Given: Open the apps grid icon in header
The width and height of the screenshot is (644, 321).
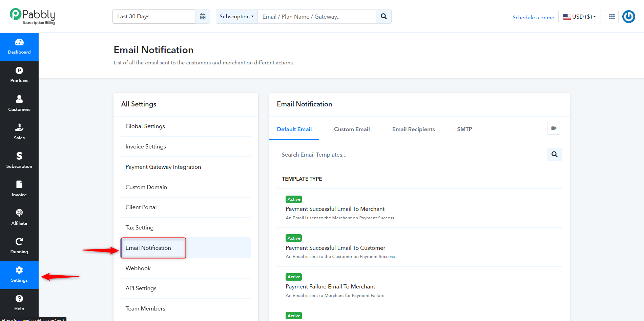Looking at the screenshot, I should 612,17.
